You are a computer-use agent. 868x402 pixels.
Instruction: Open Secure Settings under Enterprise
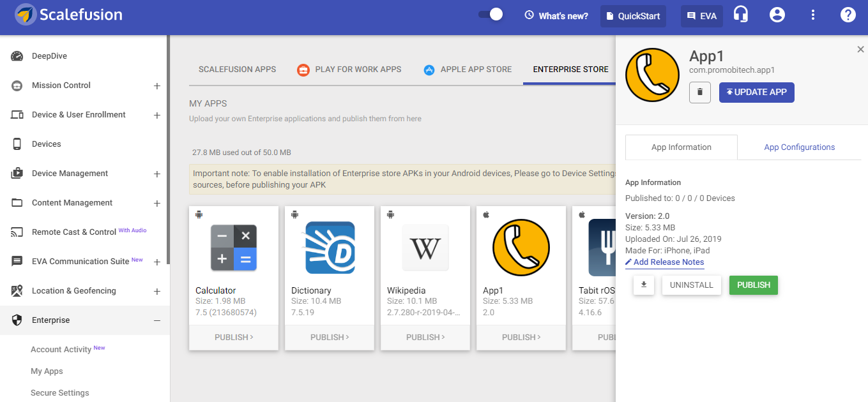click(60, 393)
